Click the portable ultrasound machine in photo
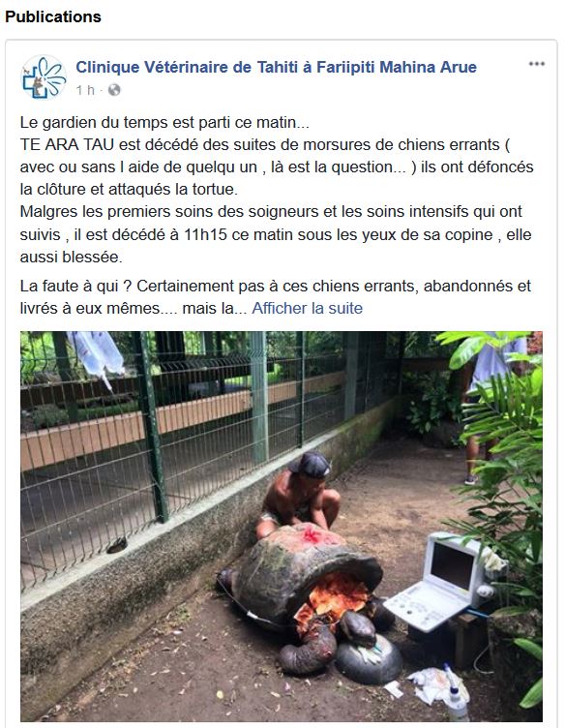 click(441, 582)
